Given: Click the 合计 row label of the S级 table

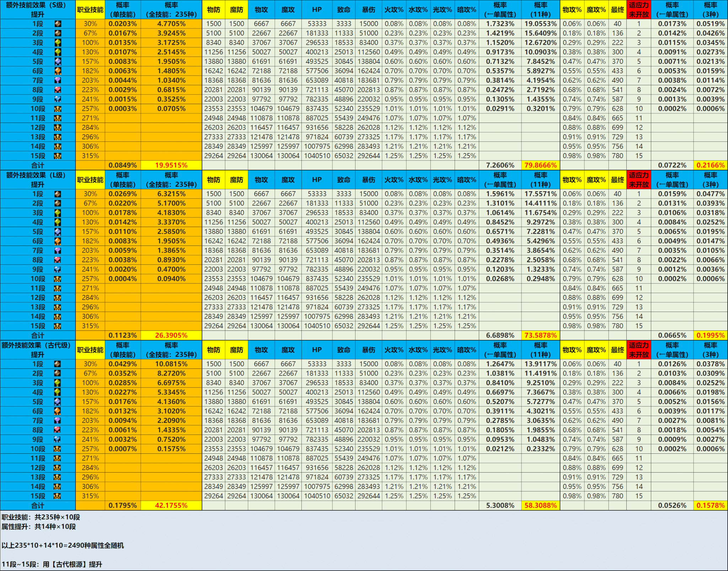Looking at the screenshot, I should pyautogui.click(x=37, y=165).
